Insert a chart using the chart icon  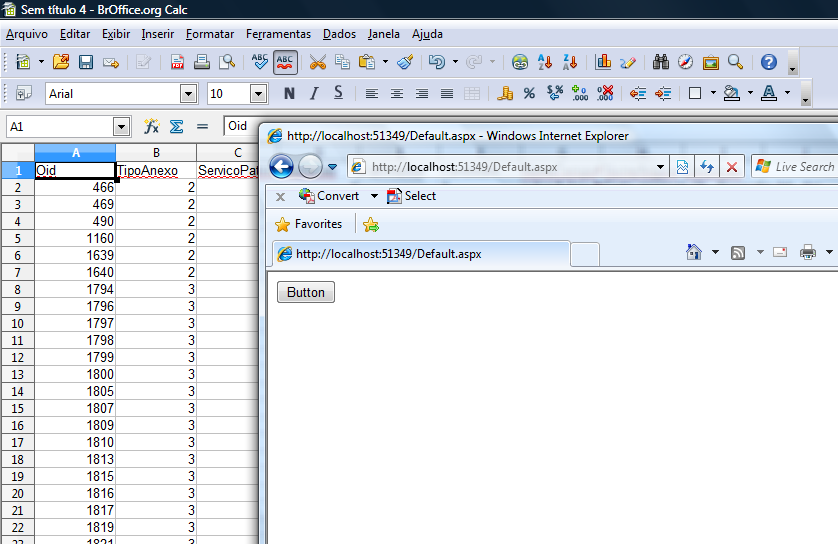[603, 62]
